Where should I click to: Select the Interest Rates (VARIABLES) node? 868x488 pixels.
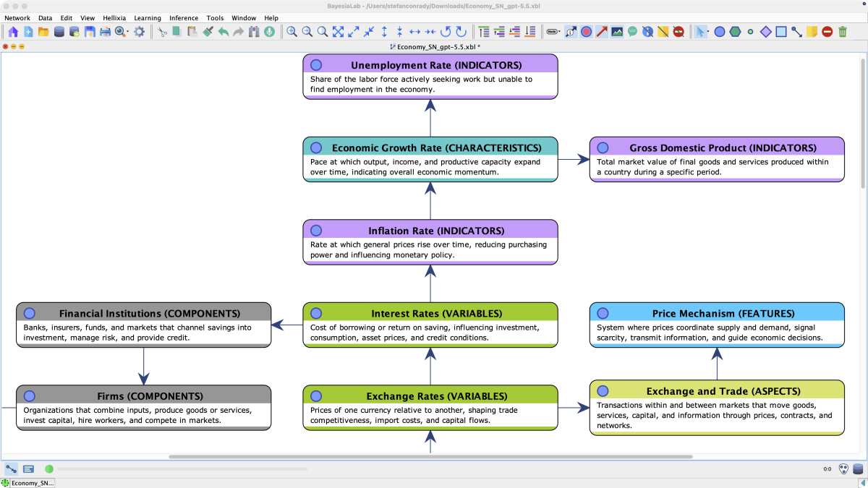(x=430, y=325)
